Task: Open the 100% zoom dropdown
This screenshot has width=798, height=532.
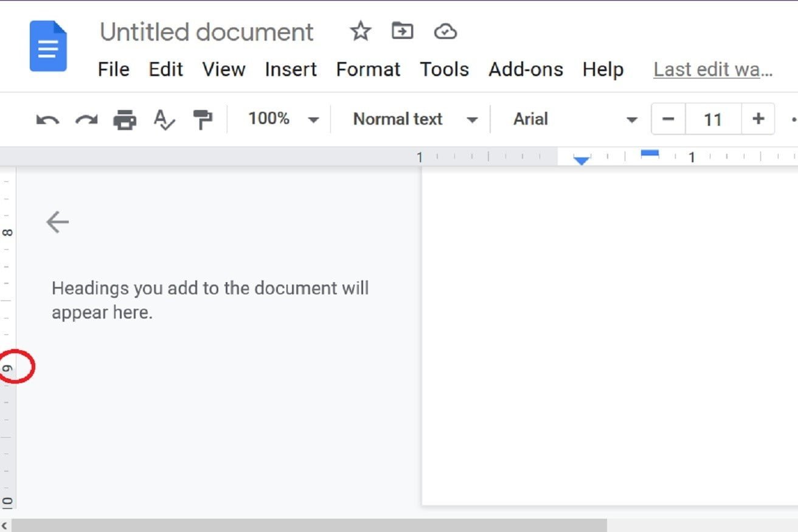Action: click(283, 119)
